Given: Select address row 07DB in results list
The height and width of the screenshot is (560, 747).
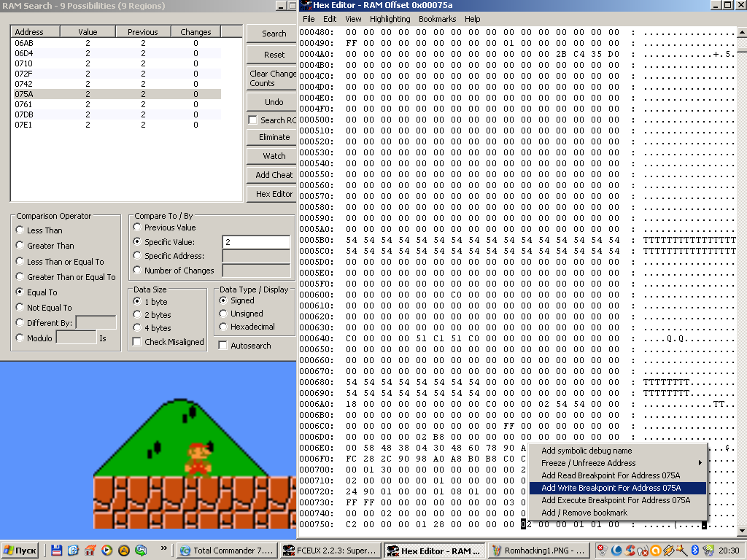Looking at the screenshot, I should [x=116, y=114].
